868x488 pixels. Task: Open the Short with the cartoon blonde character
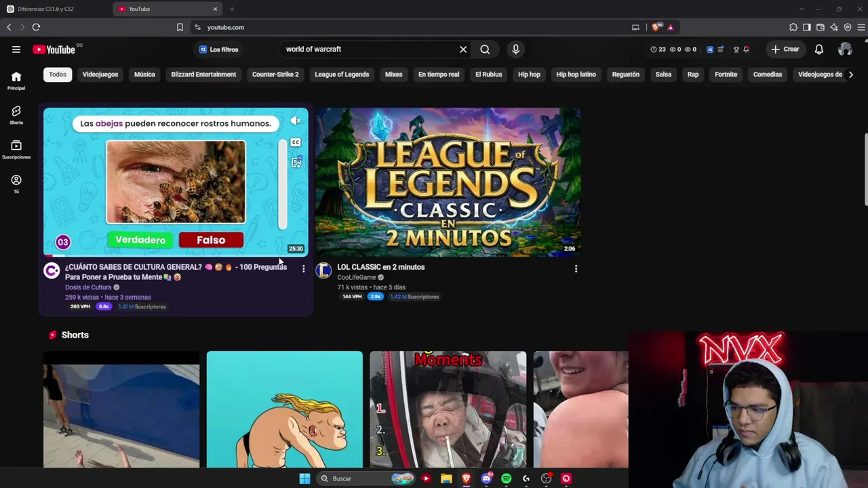pos(285,409)
